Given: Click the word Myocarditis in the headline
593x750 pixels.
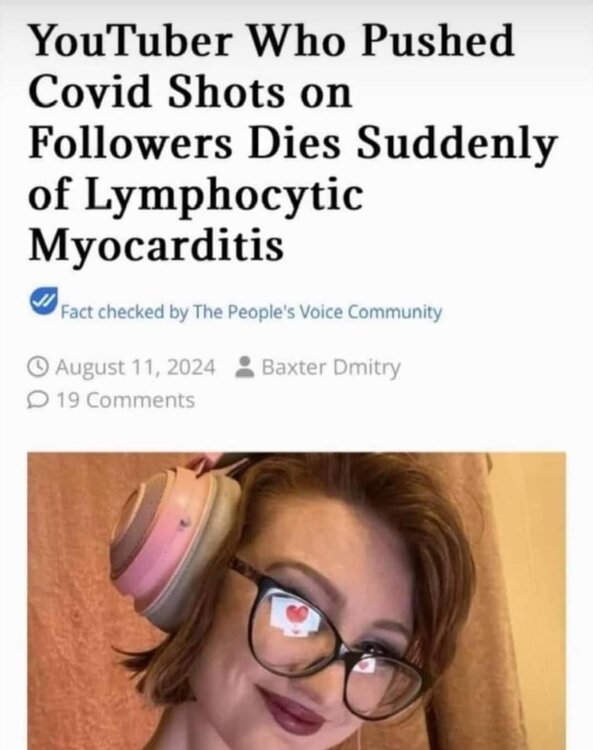Looking at the screenshot, I should [x=156, y=245].
